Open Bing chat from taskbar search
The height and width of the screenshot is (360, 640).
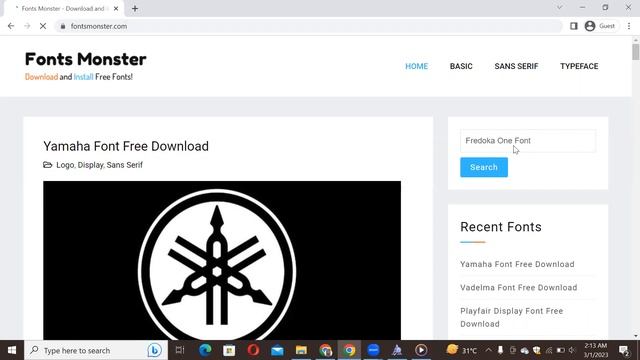point(155,350)
